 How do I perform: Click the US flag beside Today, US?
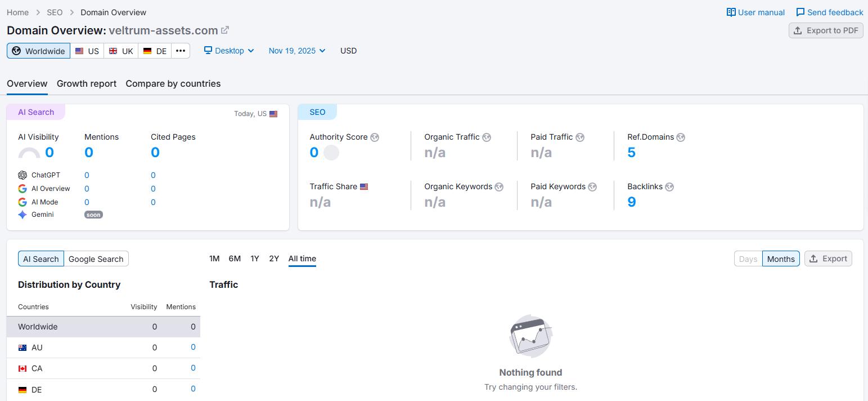click(273, 114)
